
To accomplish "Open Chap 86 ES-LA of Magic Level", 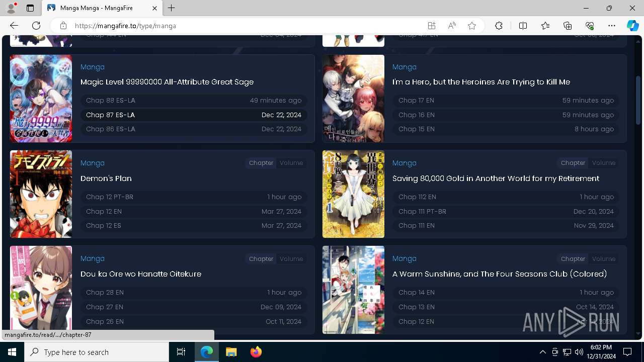I will [194, 129].
